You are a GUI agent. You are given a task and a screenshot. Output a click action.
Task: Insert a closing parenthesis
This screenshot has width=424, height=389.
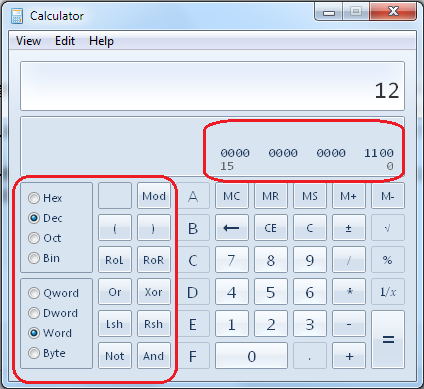click(x=154, y=228)
